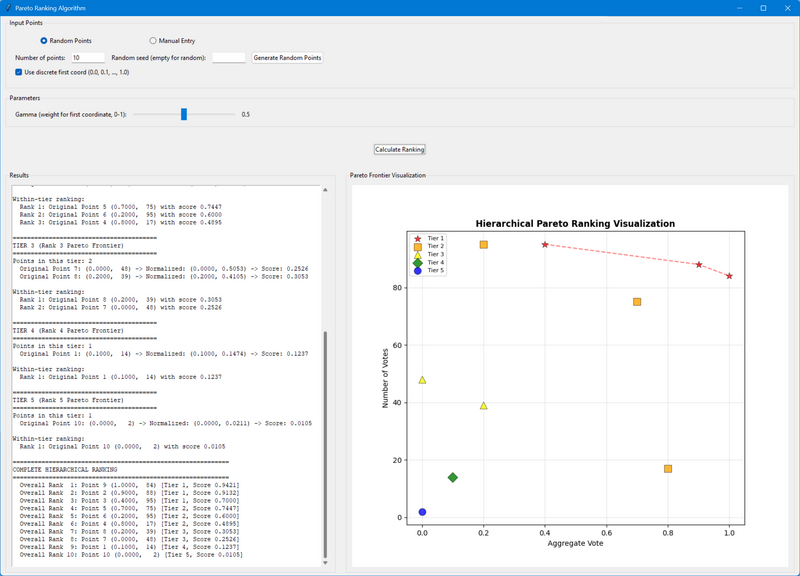Click the Generate Random Points button
Image resolution: width=800 pixels, height=576 pixels.
(x=287, y=58)
